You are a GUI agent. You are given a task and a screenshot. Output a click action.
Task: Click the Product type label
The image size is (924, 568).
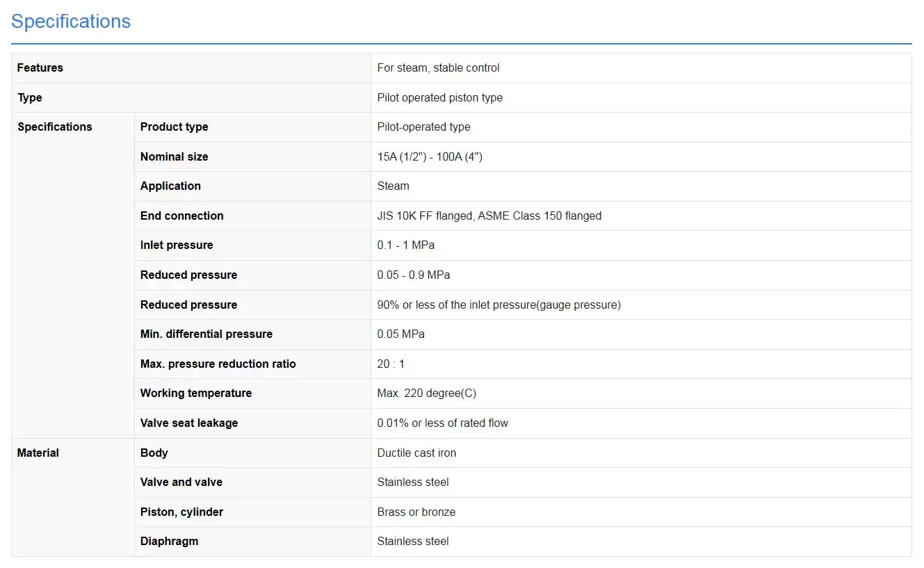[174, 127]
